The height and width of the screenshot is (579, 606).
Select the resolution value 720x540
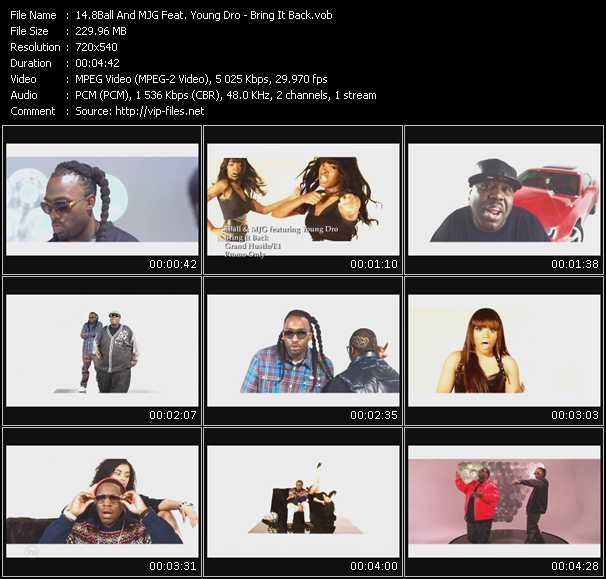point(96,47)
